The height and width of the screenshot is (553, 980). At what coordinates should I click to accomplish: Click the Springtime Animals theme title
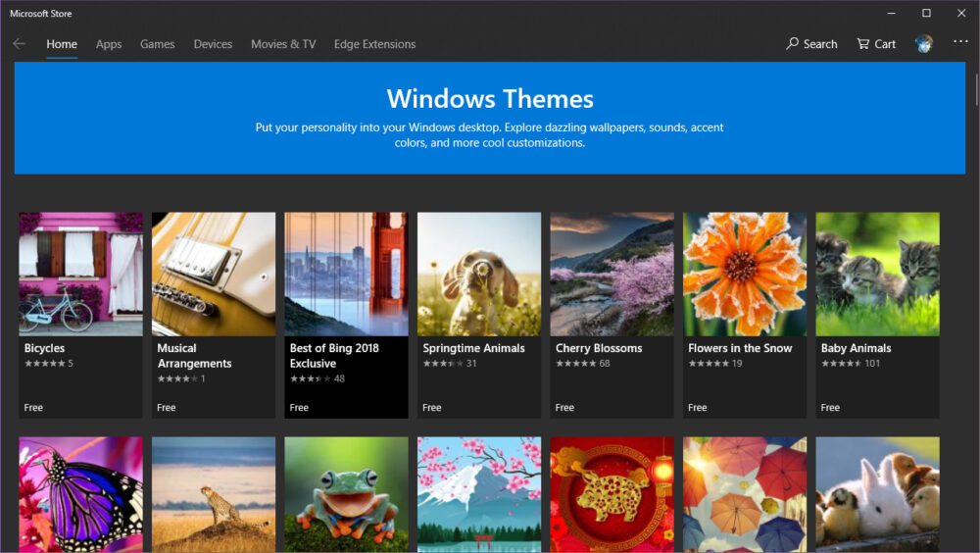pyautogui.click(x=473, y=348)
